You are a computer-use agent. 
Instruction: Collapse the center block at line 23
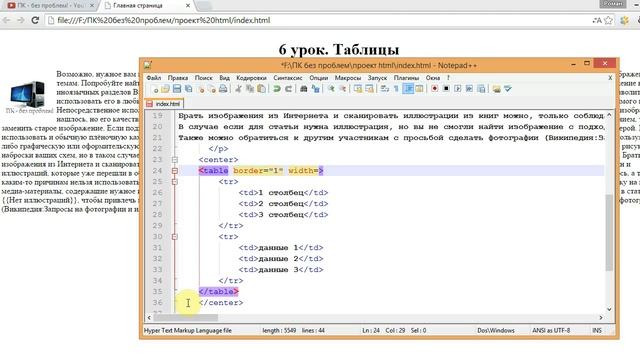(175, 160)
